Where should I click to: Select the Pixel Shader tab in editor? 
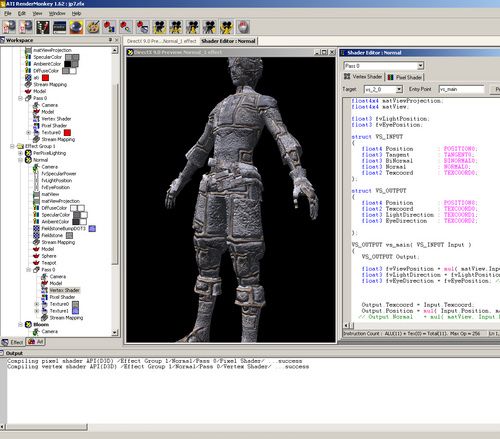[405, 77]
